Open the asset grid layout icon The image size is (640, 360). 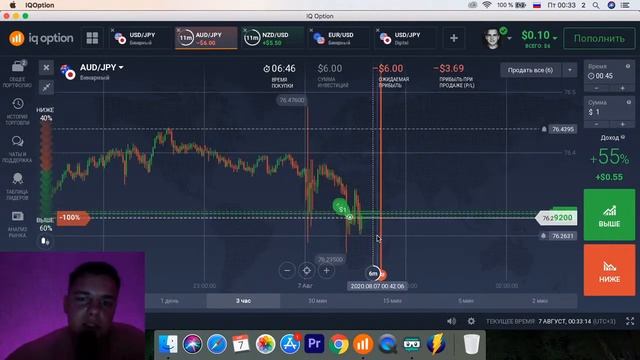click(x=92, y=38)
